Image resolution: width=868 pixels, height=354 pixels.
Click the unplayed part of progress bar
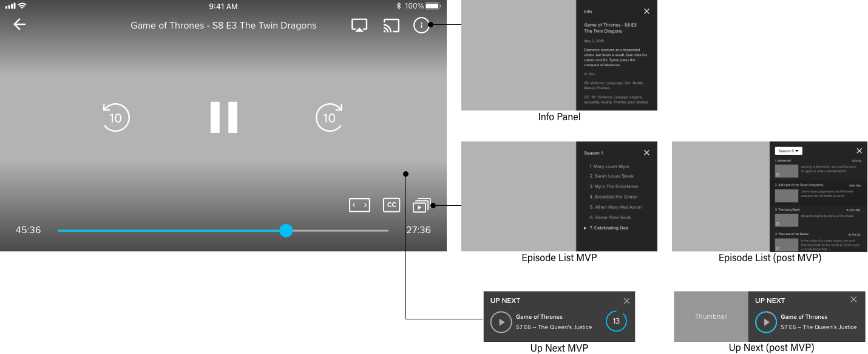(340, 231)
